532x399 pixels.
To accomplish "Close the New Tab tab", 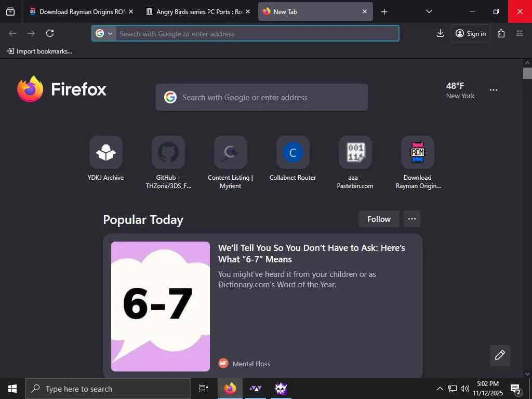I will (364, 11).
